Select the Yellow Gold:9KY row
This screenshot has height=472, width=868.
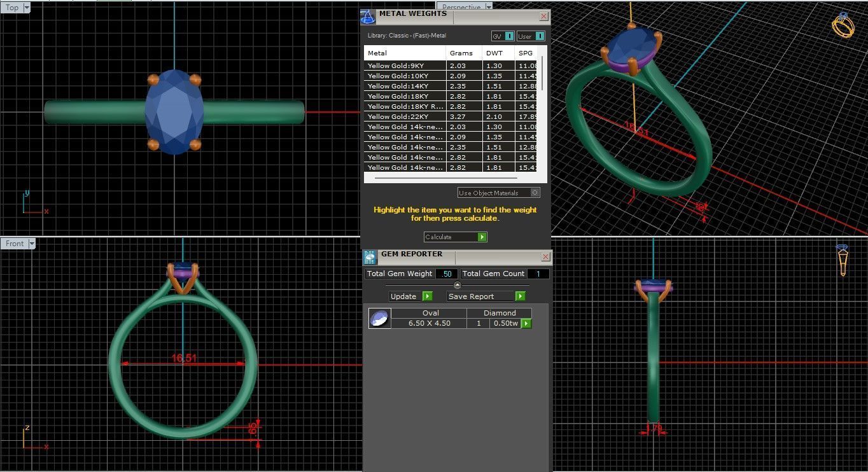click(451, 66)
